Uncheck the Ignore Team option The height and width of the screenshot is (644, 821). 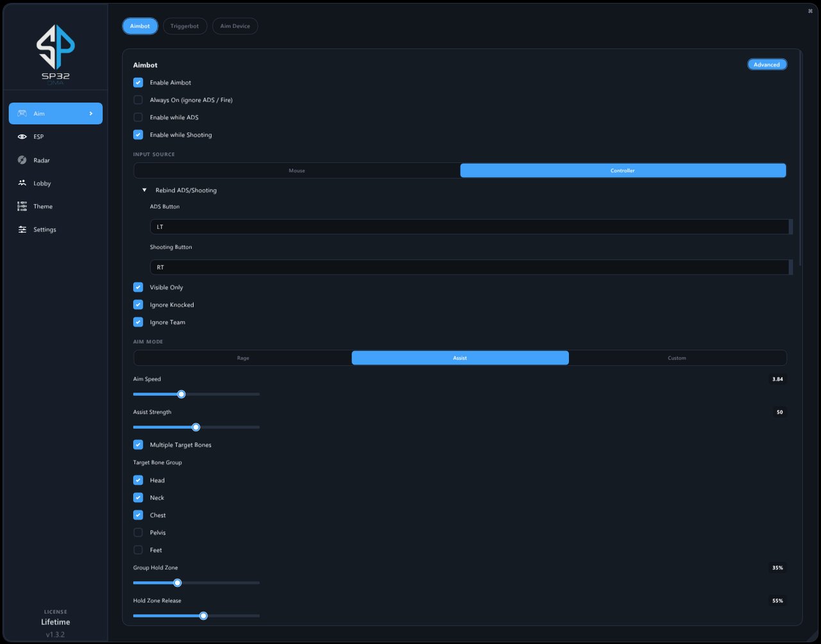(x=138, y=322)
